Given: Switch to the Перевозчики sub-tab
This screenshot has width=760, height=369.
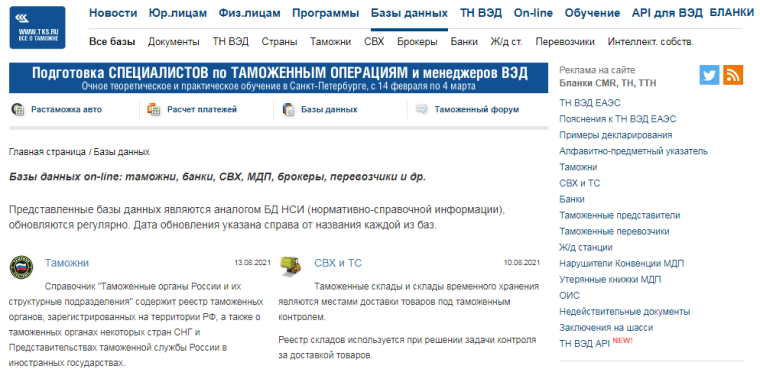Looking at the screenshot, I should (x=565, y=42).
